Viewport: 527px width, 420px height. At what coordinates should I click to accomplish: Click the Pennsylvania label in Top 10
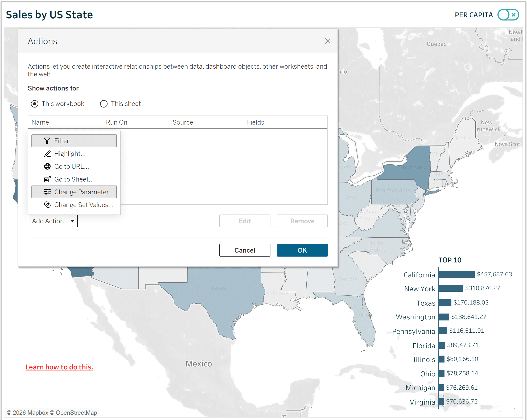tap(414, 331)
